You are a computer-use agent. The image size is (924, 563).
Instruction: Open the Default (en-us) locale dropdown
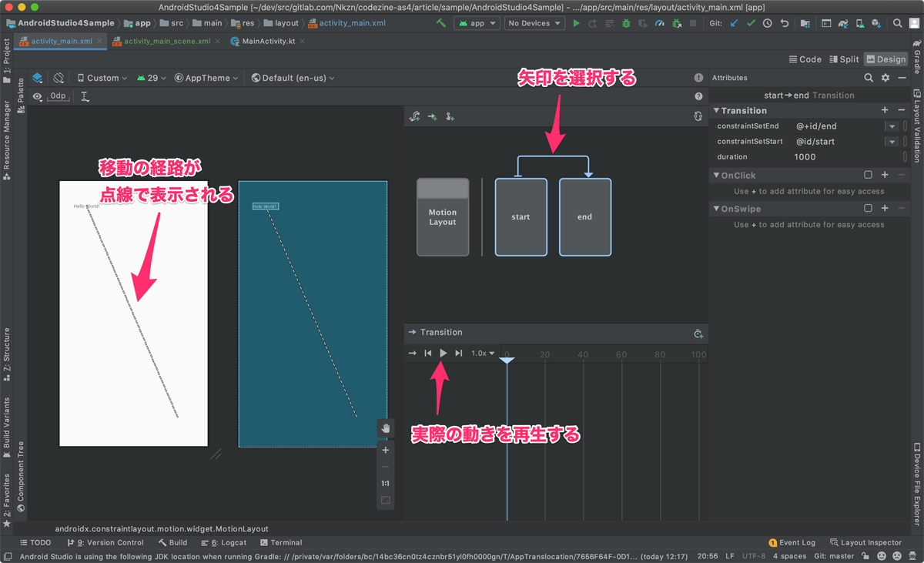tap(293, 78)
